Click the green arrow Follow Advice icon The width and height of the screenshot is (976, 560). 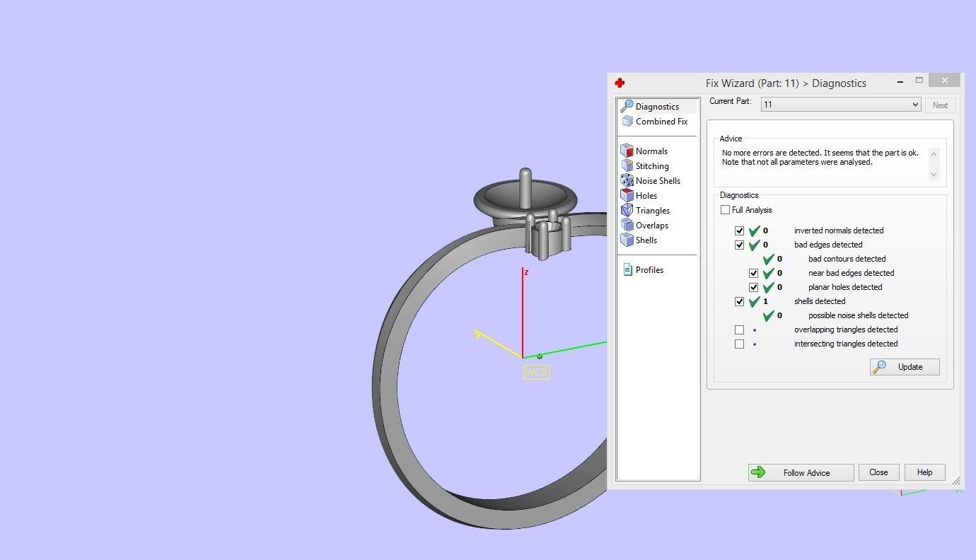(758, 472)
